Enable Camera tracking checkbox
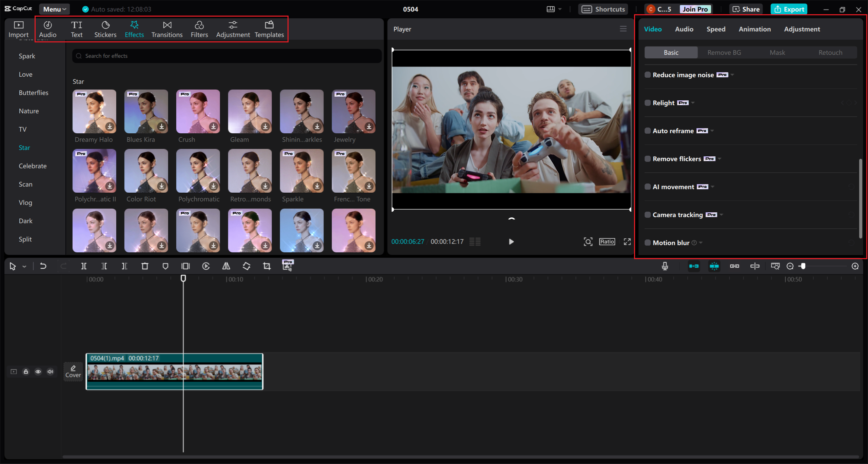The image size is (868, 464). [648, 215]
